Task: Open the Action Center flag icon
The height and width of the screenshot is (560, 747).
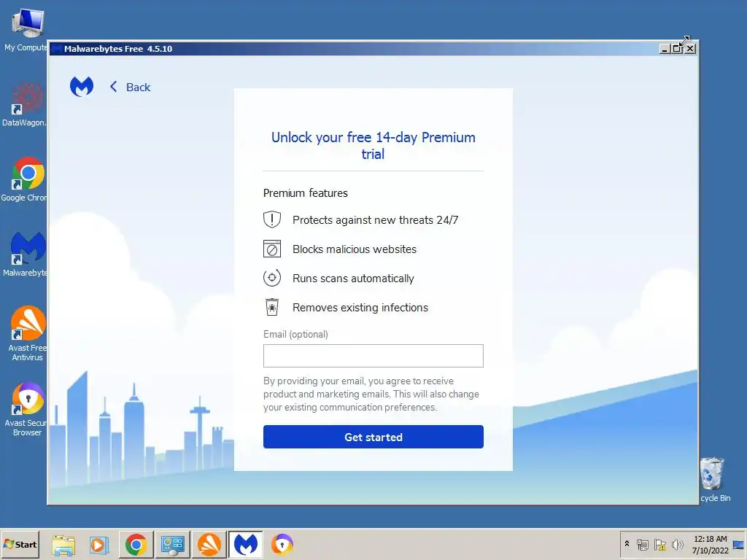Action: click(660, 544)
